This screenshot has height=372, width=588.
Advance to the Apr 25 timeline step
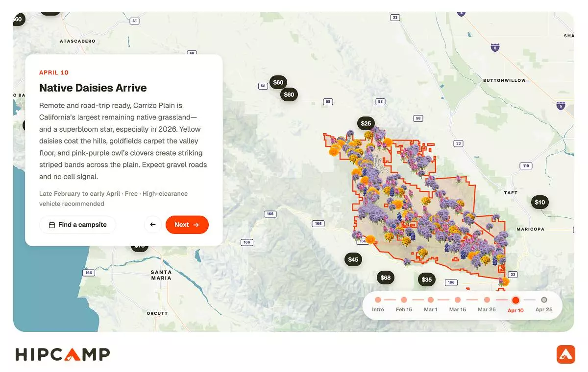544,300
